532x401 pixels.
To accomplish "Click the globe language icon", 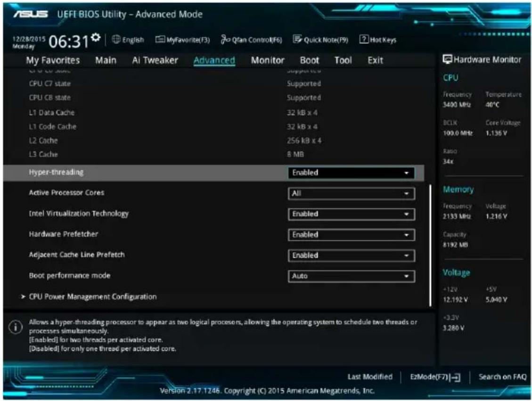I will 116,40.
